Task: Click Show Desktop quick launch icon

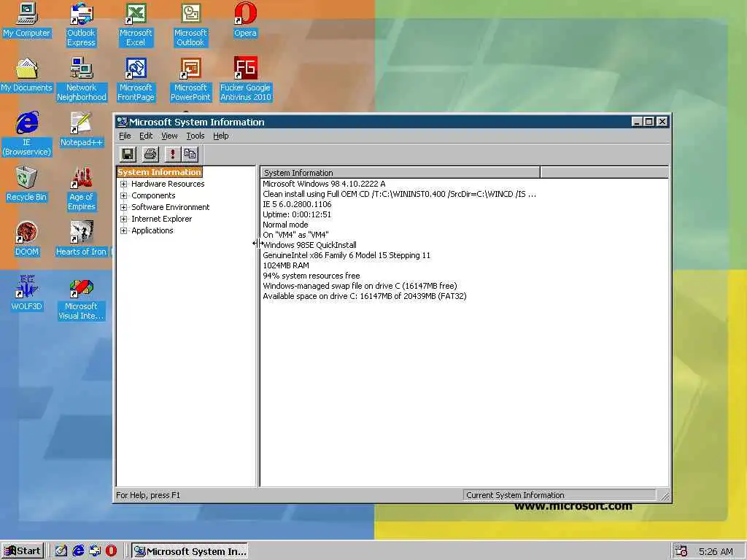Action: point(61,551)
